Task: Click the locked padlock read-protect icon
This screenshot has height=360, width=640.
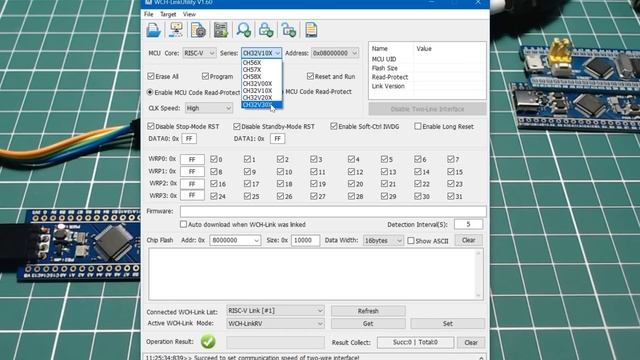Action: click(x=266, y=30)
